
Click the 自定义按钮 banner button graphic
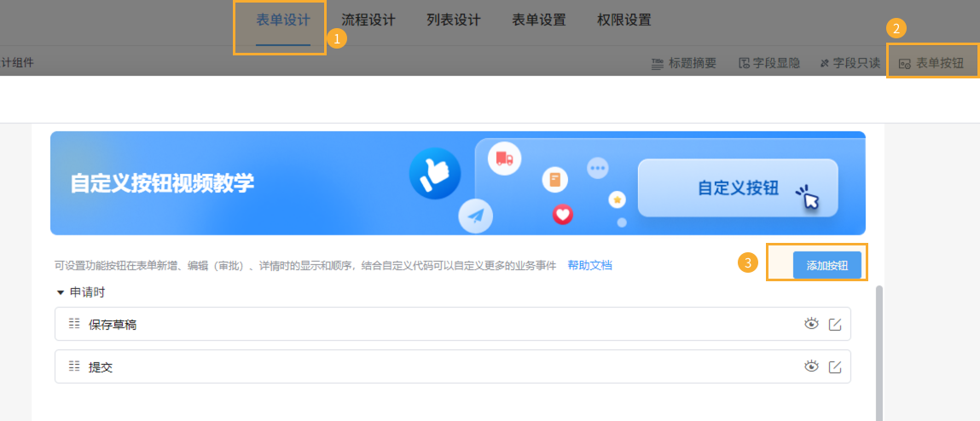pyautogui.click(x=738, y=188)
